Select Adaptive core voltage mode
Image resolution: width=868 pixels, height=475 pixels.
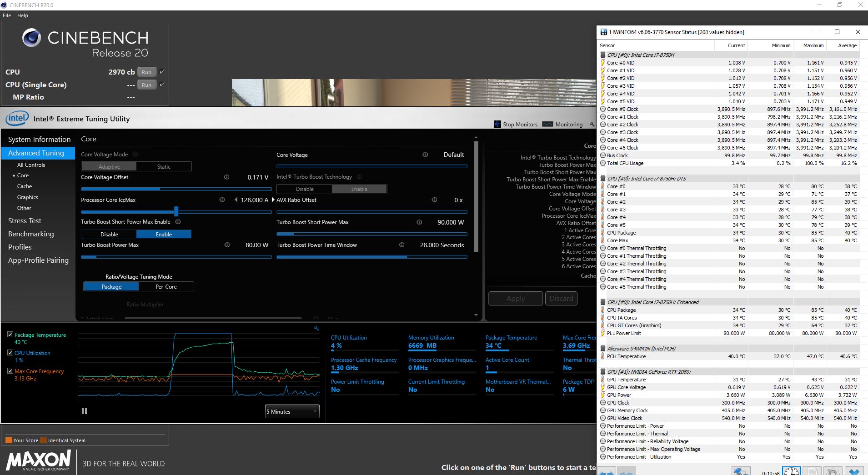point(109,167)
